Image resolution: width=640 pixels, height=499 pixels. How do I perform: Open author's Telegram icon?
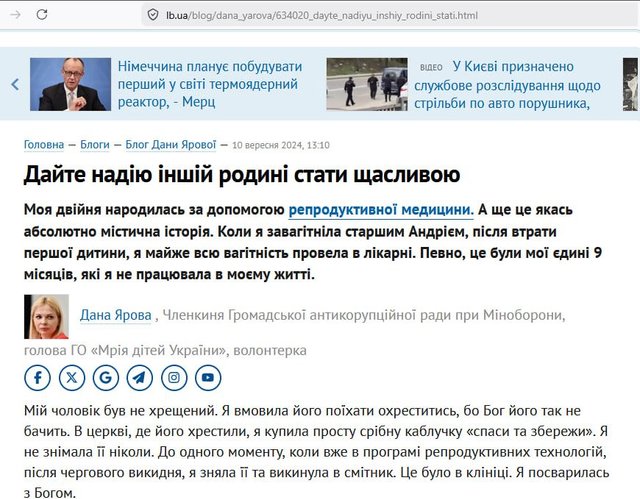tap(140, 378)
